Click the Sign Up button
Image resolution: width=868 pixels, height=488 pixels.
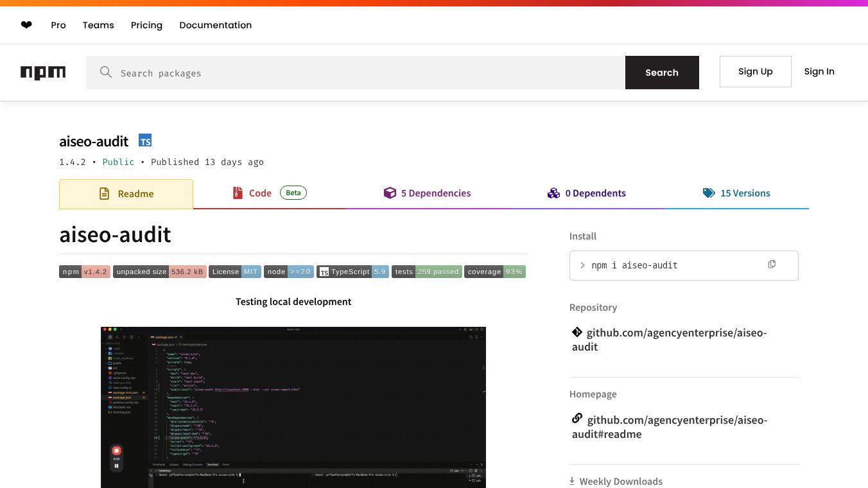[756, 71]
